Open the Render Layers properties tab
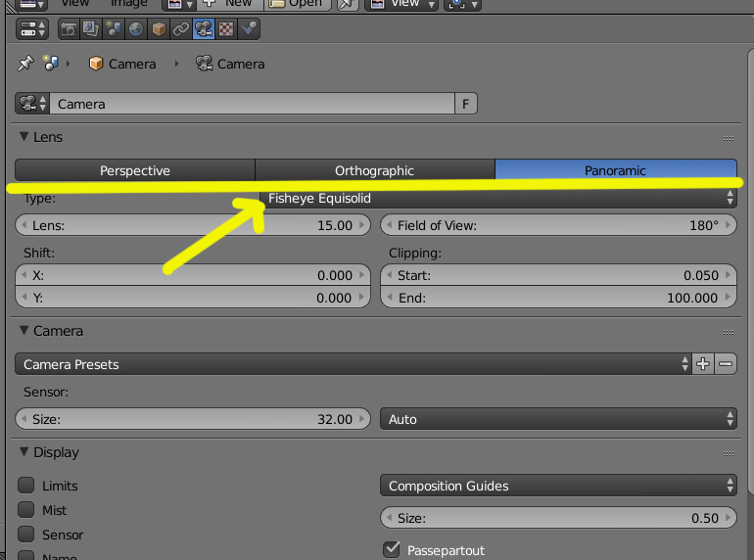 (x=90, y=29)
